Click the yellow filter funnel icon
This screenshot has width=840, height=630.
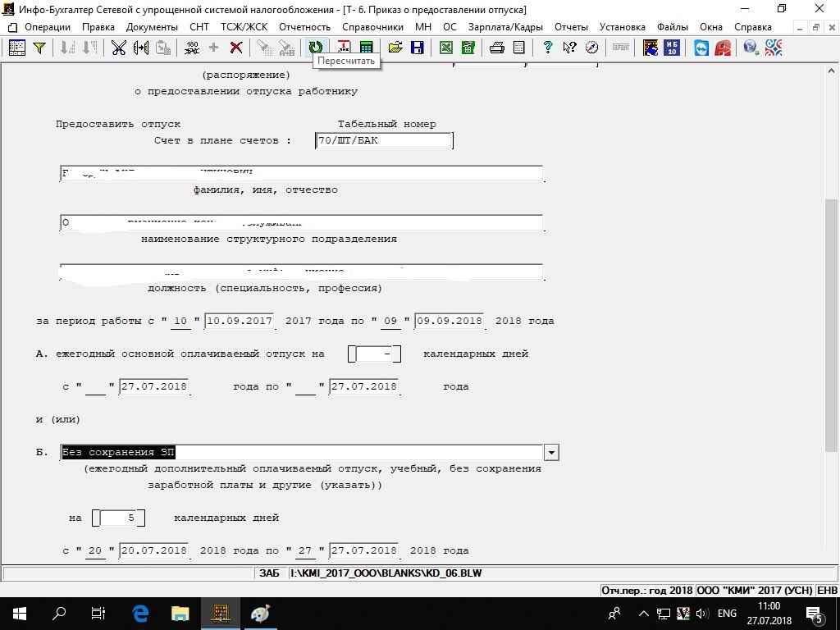point(39,48)
